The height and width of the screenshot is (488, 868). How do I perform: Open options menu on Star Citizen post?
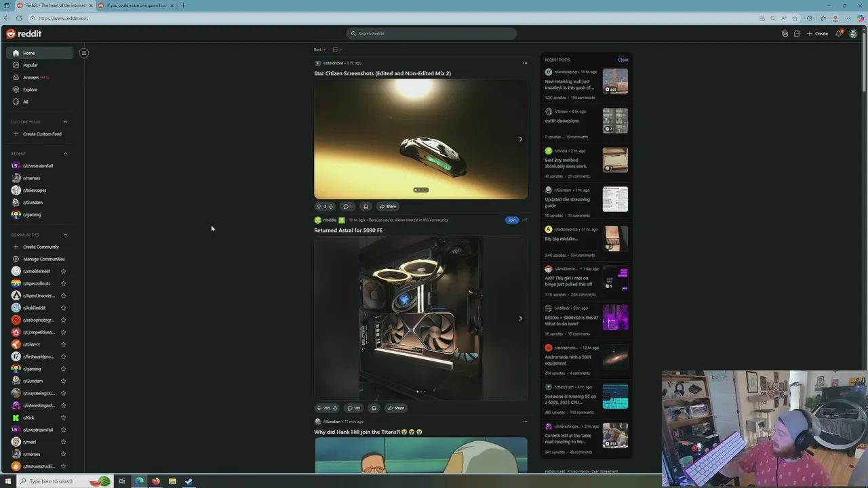click(525, 63)
